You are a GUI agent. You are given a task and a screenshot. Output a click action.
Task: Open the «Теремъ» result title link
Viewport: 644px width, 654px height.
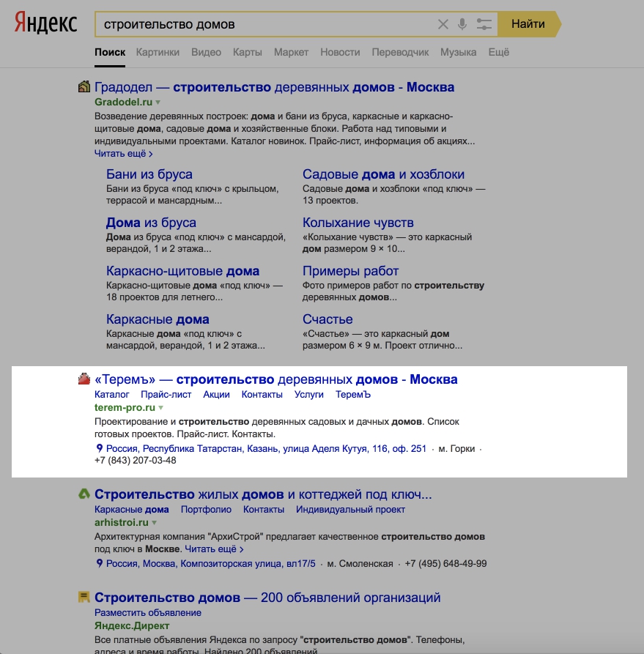point(276,379)
